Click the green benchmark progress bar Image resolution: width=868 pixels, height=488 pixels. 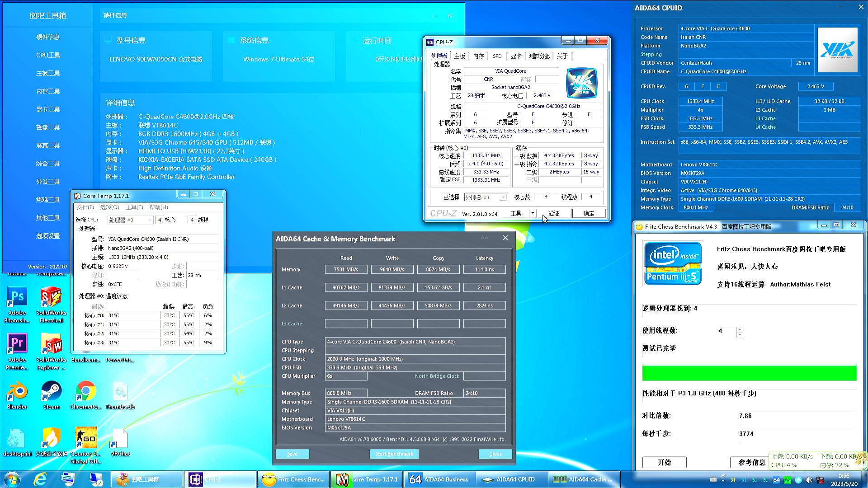click(x=749, y=373)
